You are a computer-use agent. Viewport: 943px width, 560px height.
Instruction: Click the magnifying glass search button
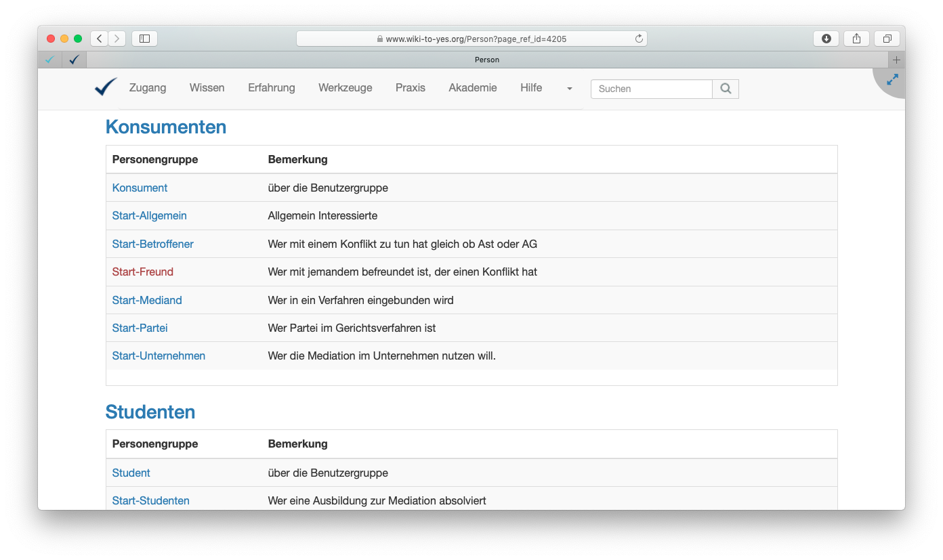(x=726, y=89)
